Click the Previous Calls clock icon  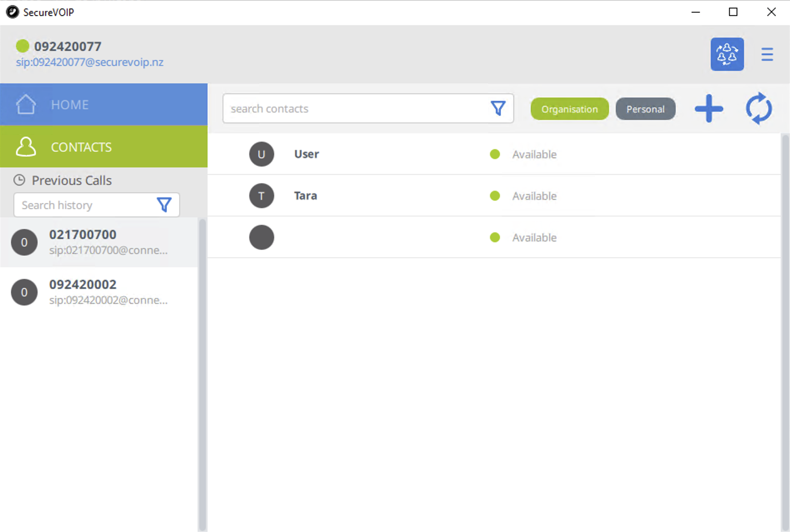[x=19, y=180]
